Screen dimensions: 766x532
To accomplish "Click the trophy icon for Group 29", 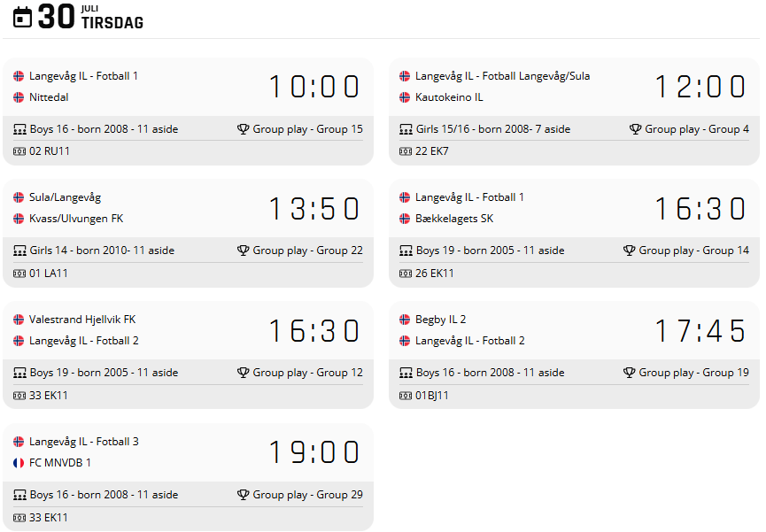I will point(244,495).
